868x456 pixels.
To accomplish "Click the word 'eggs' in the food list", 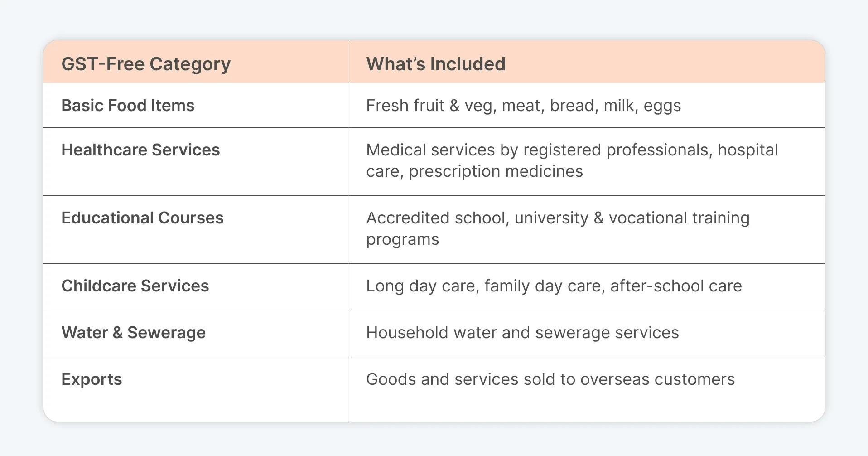I will pyautogui.click(x=662, y=106).
